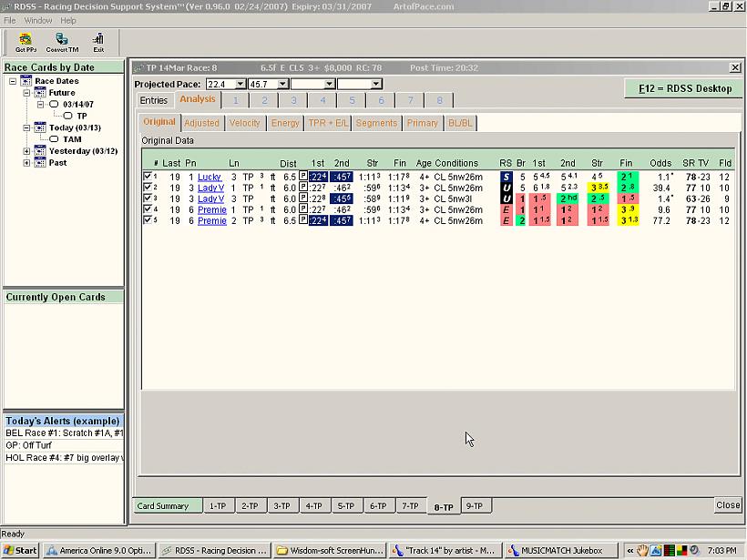Open the TPR + E/L tab
Viewport: 747px width, 560px height.
click(x=328, y=123)
